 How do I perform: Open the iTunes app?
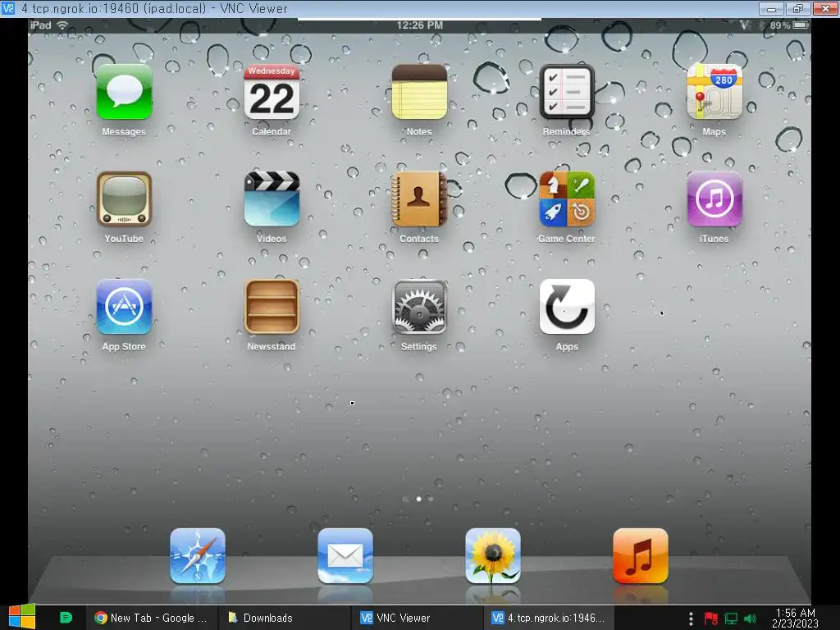[714, 199]
